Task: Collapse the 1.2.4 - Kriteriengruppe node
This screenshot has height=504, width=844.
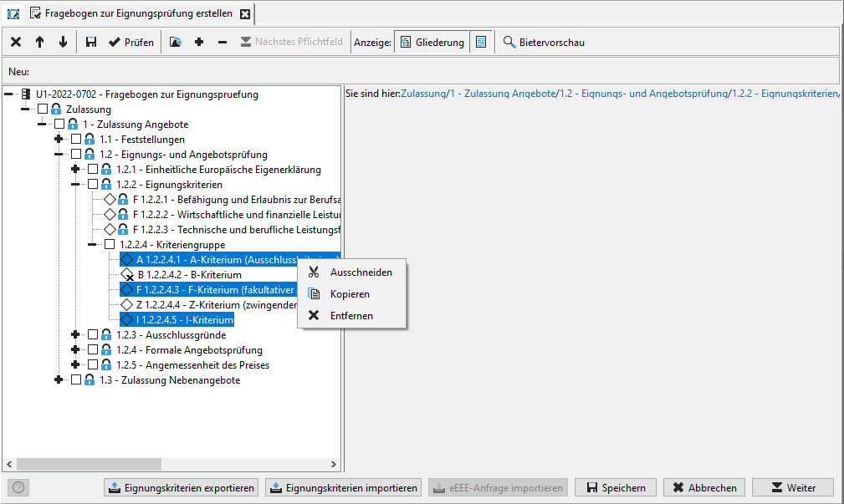Action: pos(92,245)
